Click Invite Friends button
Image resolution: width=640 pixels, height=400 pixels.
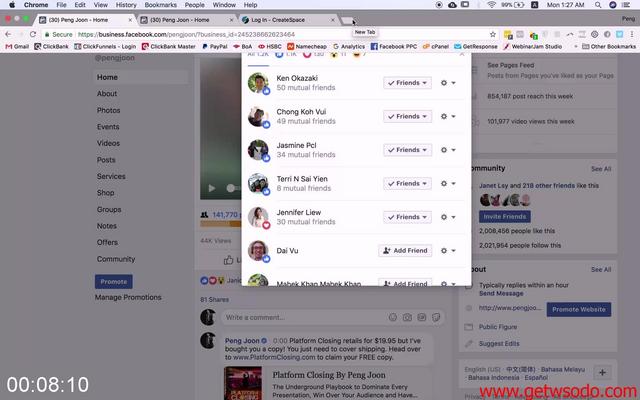505,216
